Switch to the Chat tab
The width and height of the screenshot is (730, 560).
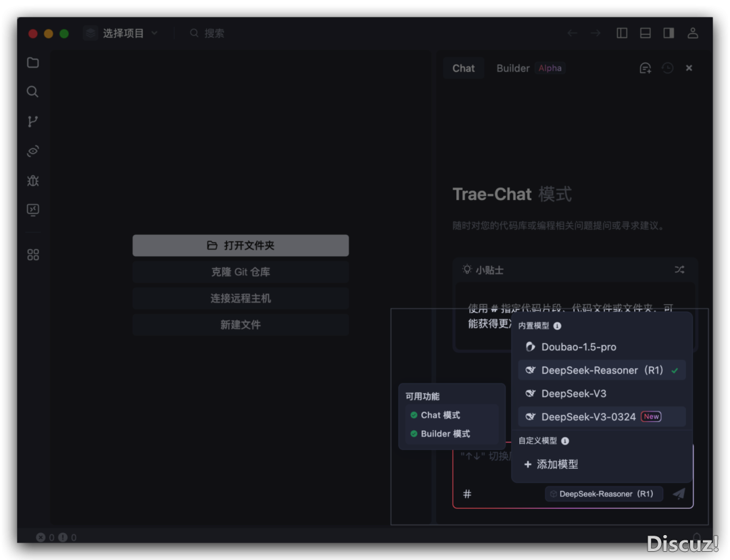464,68
